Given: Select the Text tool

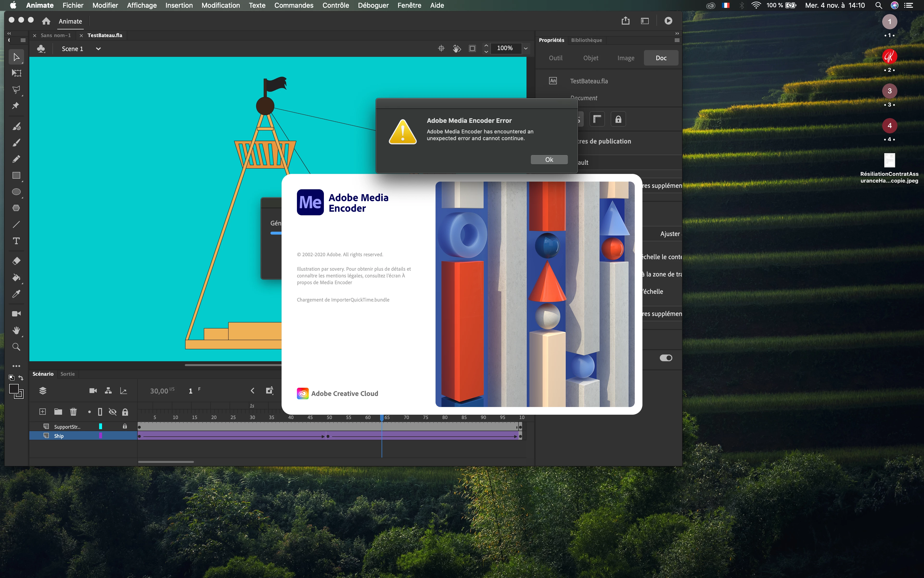Looking at the screenshot, I should [16, 241].
